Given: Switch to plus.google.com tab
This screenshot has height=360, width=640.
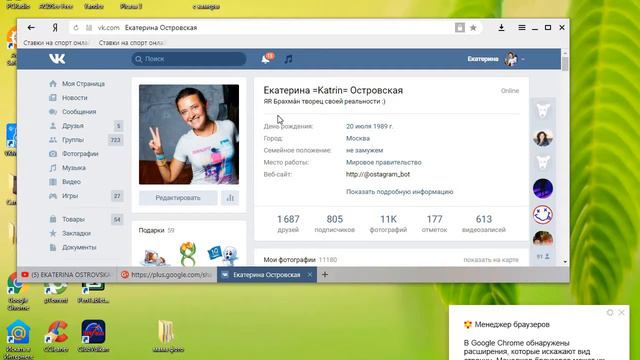Looking at the screenshot, I should 167,275.
